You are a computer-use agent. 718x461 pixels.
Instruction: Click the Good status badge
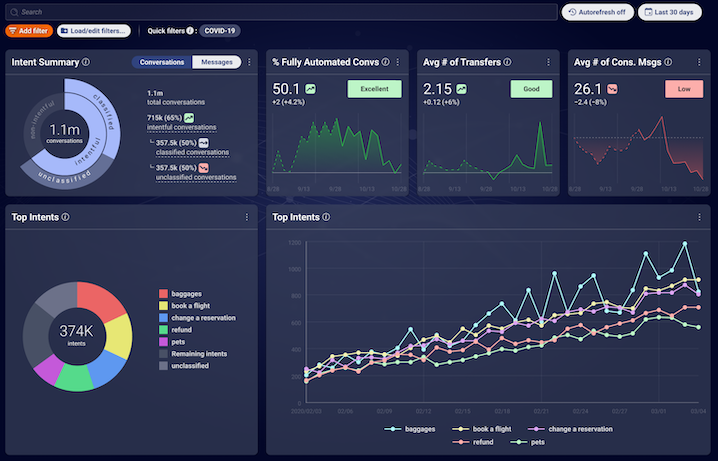(531, 89)
